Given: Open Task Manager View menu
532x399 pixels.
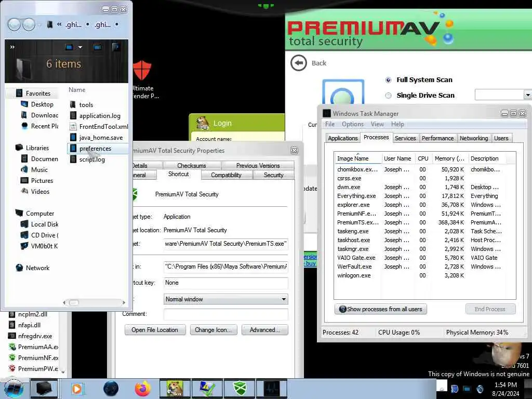Looking at the screenshot, I should coord(377,124).
